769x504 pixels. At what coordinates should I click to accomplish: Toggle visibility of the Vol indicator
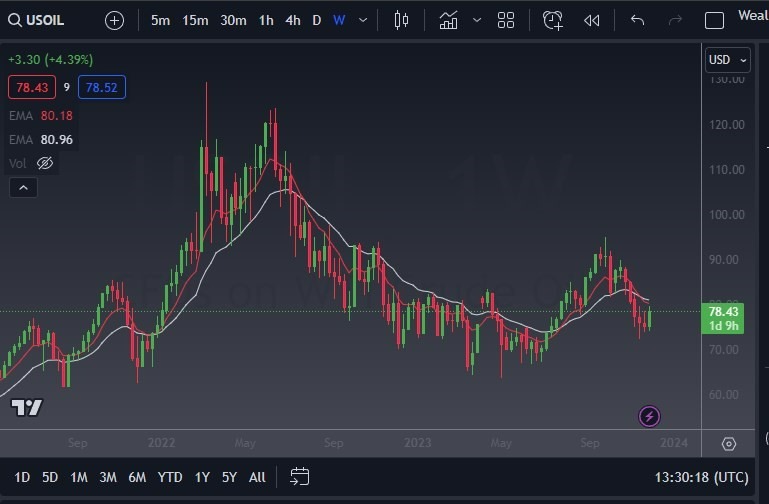45,163
